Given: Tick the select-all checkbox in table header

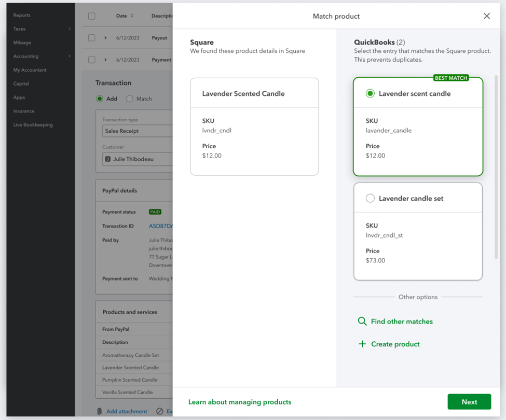Looking at the screenshot, I should (92, 16).
